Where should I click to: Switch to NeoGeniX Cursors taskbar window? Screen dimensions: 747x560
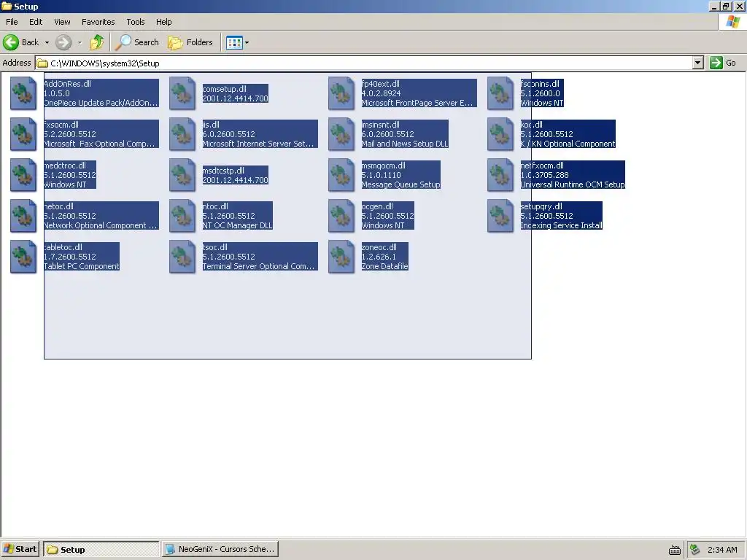point(220,549)
